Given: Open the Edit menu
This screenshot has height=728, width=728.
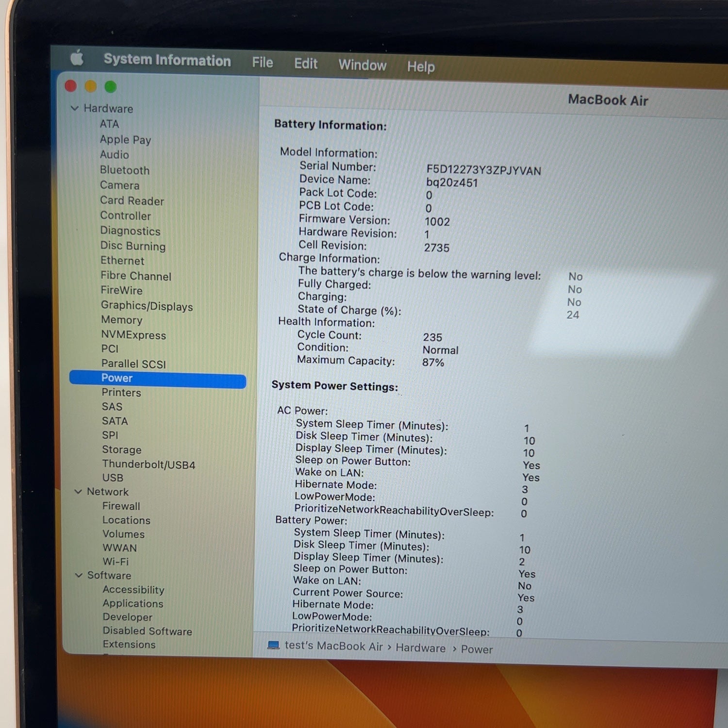Looking at the screenshot, I should point(306,64).
